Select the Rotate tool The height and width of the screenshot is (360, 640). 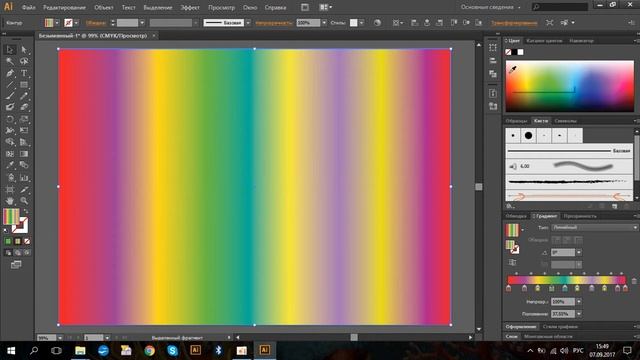(10, 119)
